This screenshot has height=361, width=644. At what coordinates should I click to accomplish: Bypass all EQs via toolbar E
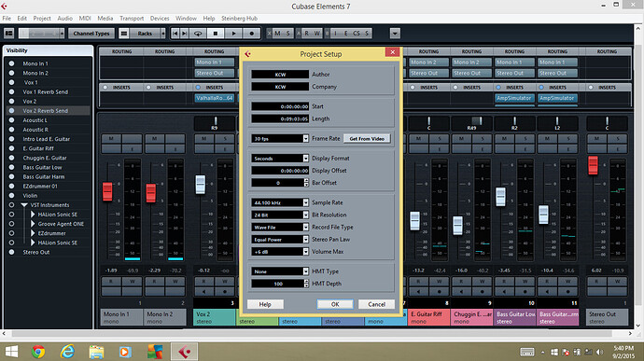[346, 34]
